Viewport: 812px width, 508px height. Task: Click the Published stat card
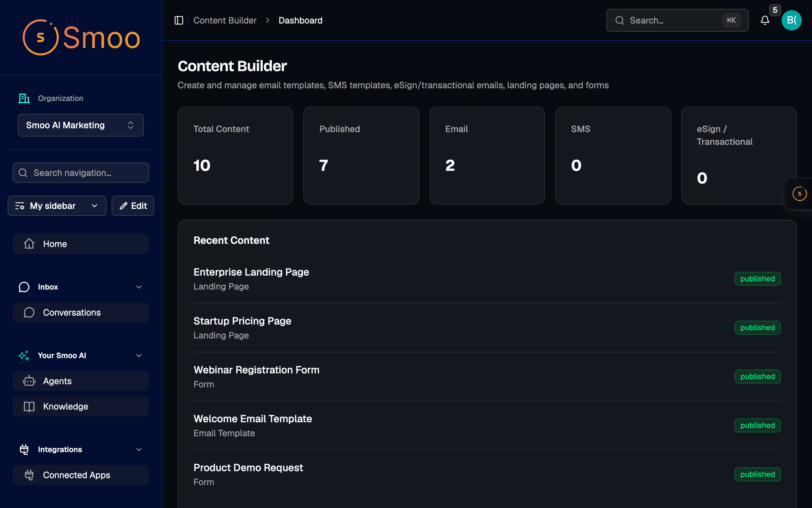click(361, 156)
